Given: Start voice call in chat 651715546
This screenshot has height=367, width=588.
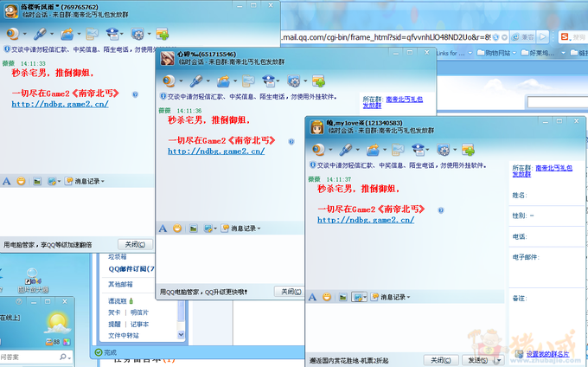Looking at the screenshot, I should [196, 80].
